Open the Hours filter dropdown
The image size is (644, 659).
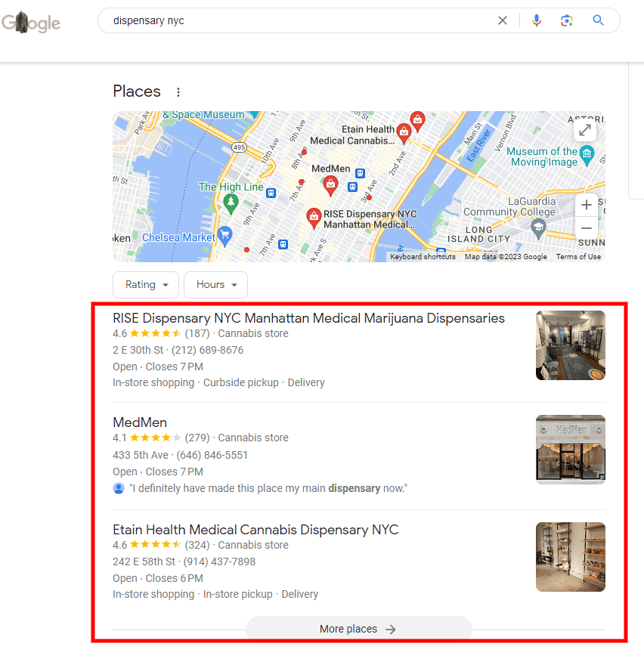[x=215, y=284]
